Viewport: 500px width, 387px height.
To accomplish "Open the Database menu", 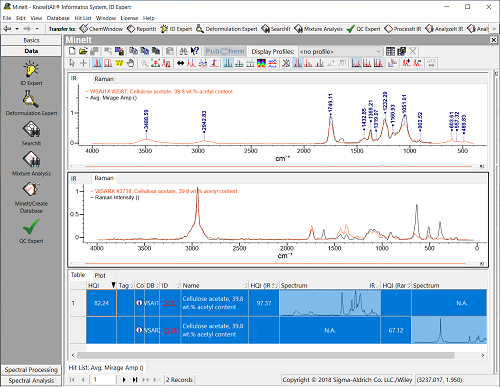I will pyautogui.click(x=58, y=18).
